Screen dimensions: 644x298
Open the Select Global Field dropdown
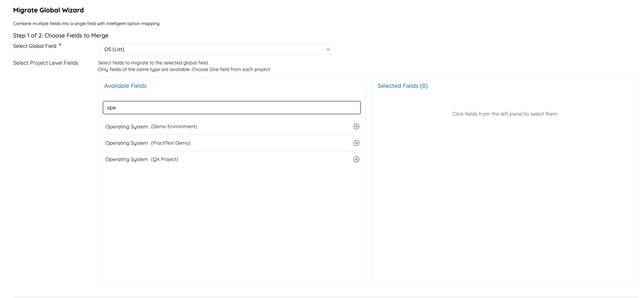[217, 49]
